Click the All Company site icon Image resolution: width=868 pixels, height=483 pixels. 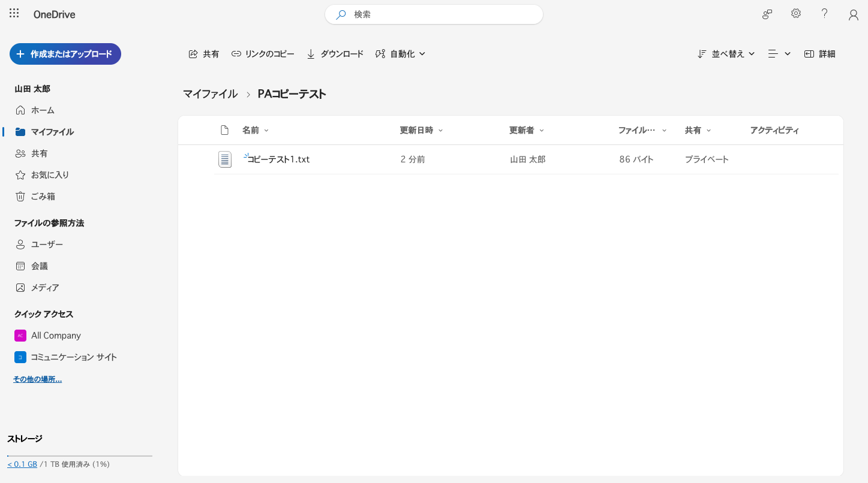[20, 336]
